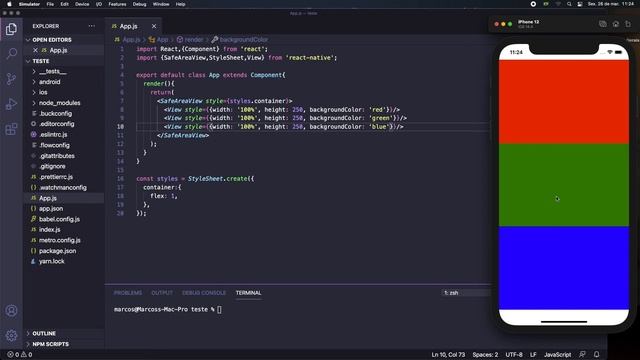Open the Features menu
Image resolution: width=640 pixels, height=360 pixels.
click(x=117, y=4)
